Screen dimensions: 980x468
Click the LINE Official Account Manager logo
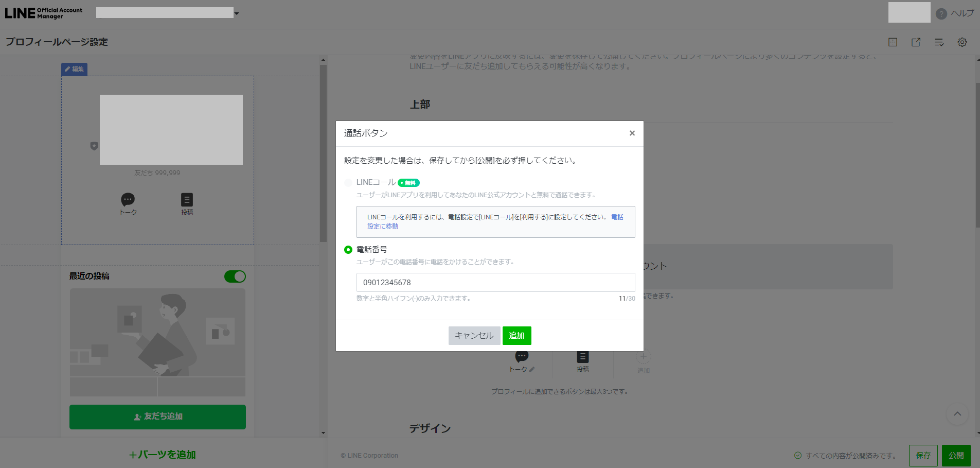tap(44, 13)
